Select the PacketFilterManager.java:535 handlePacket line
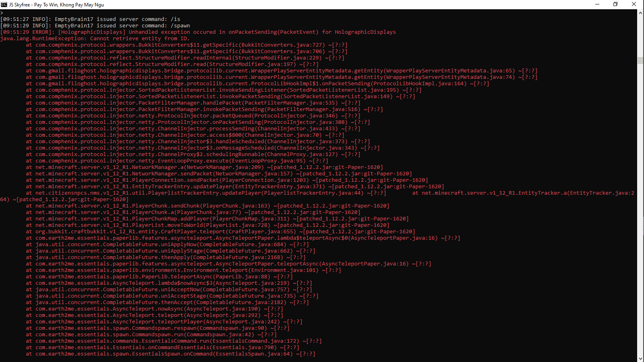 coord(193,103)
